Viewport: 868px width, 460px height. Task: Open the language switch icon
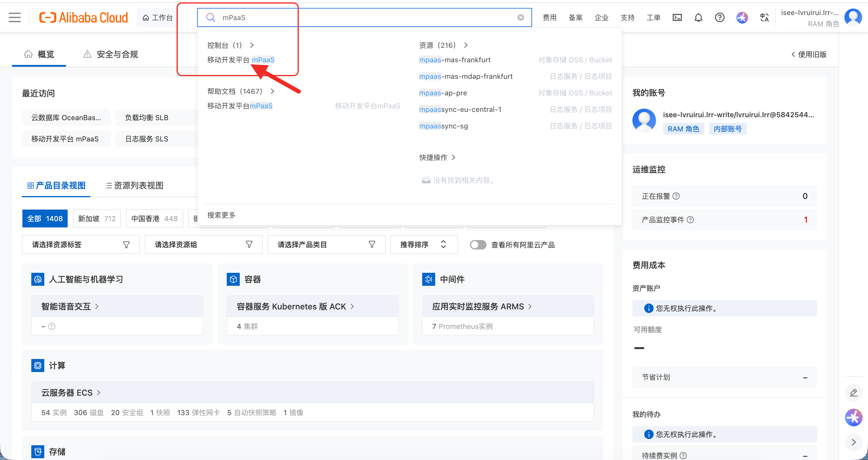click(x=764, y=17)
